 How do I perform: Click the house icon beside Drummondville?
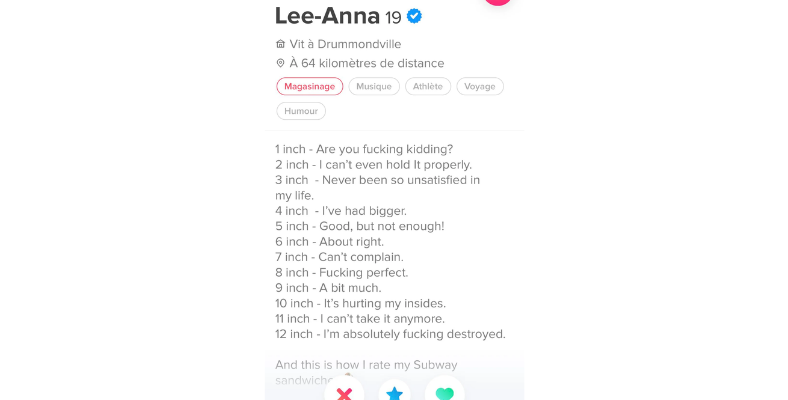[x=281, y=44]
